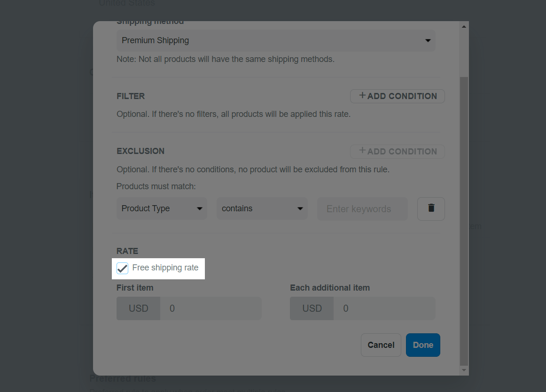Click the Cancel button
Screen dimensions: 546x392
click(381, 345)
